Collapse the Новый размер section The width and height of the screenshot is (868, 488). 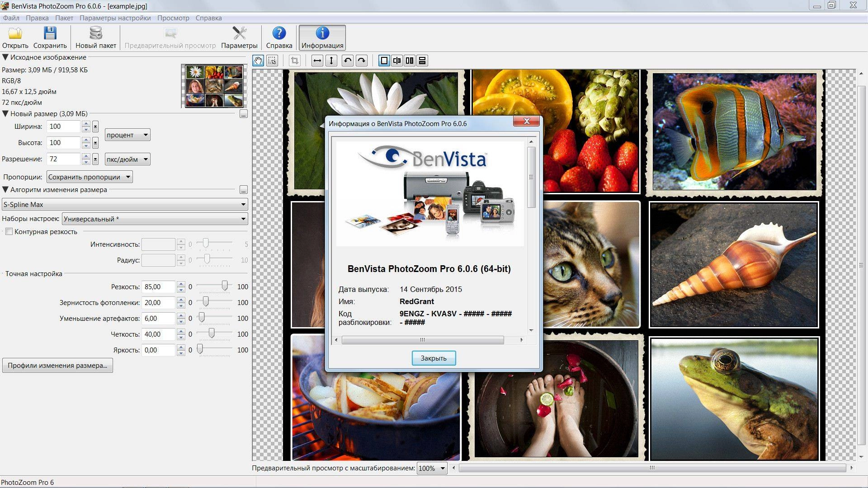(x=5, y=114)
